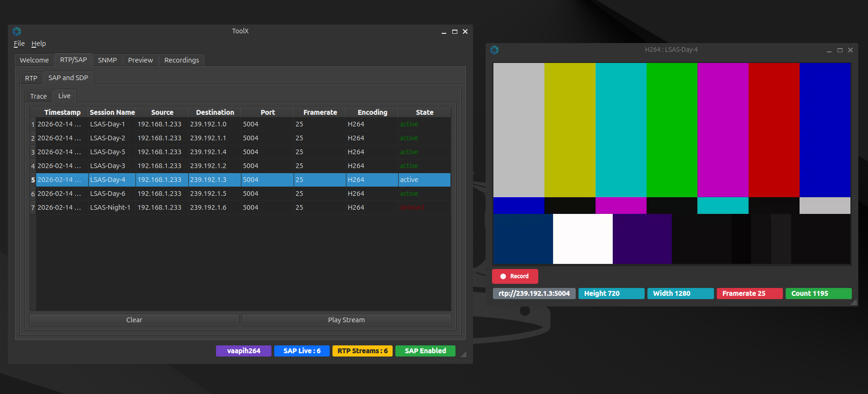This screenshot has height=394, width=868.
Task: Click the Play Stream button
Action: click(346, 320)
